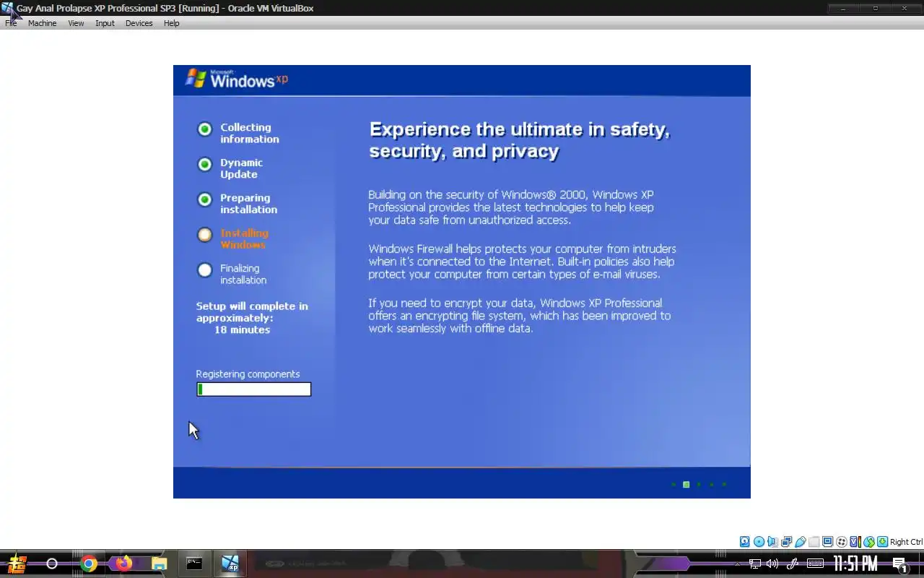The width and height of the screenshot is (924, 578).
Task: Click the '18 minutes' remaining time text
Action: coord(242,329)
